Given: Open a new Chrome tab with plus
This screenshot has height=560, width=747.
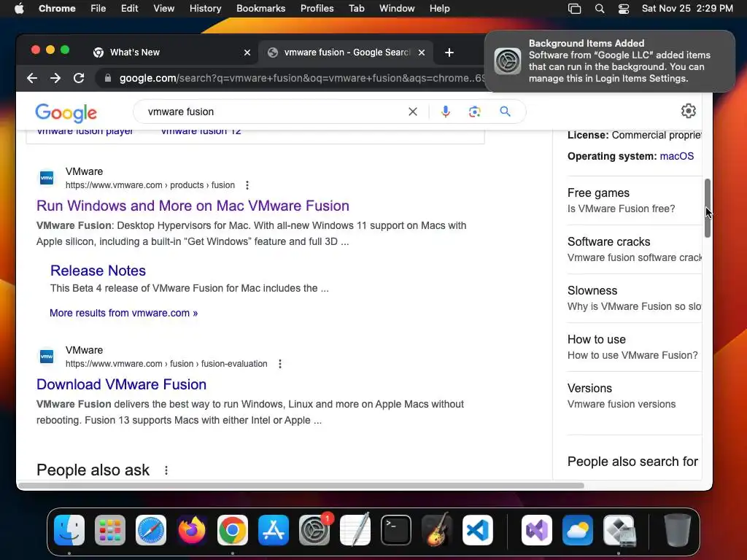Looking at the screenshot, I should pyautogui.click(x=449, y=52).
